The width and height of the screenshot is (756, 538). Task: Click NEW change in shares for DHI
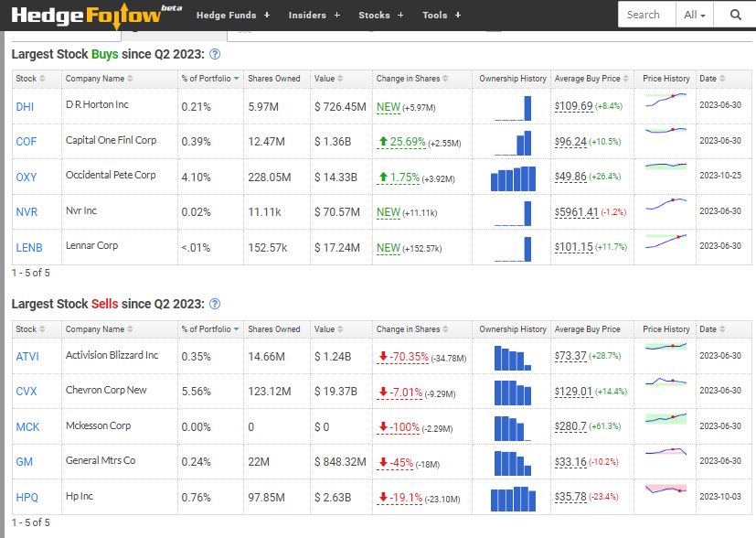click(389, 107)
